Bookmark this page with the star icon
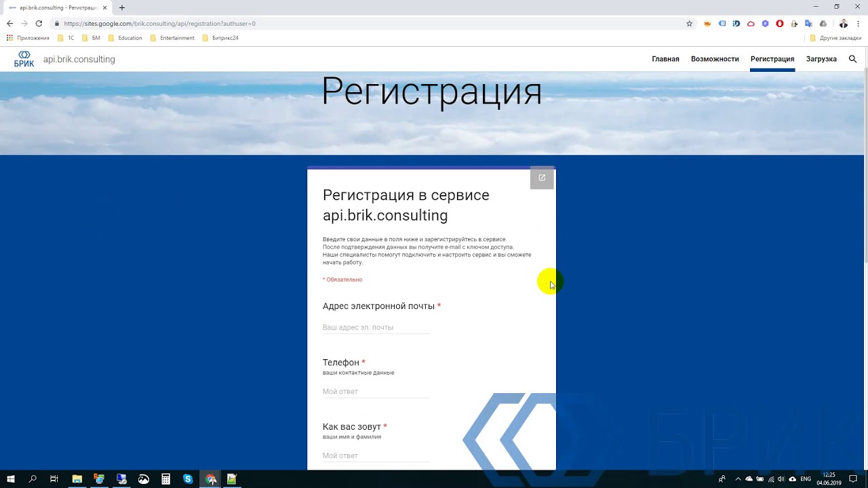Screen dimensions: 868x488 tap(689, 24)
